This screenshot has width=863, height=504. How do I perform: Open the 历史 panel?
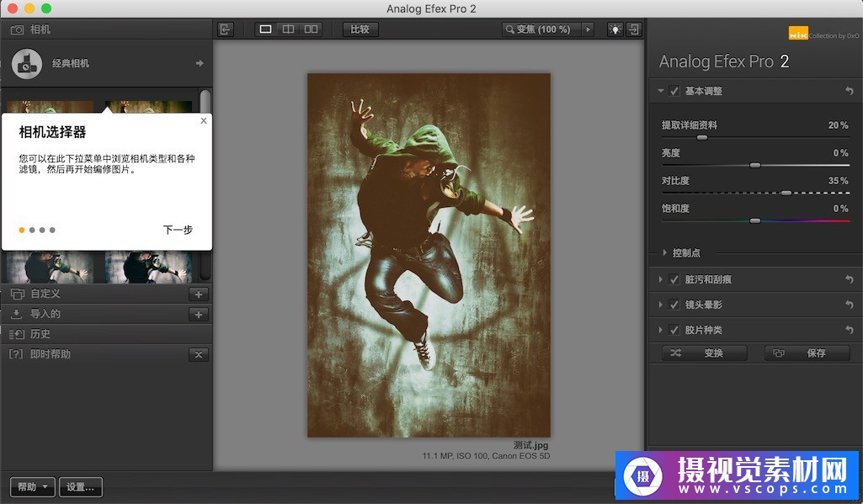click(x=40, y=334)
